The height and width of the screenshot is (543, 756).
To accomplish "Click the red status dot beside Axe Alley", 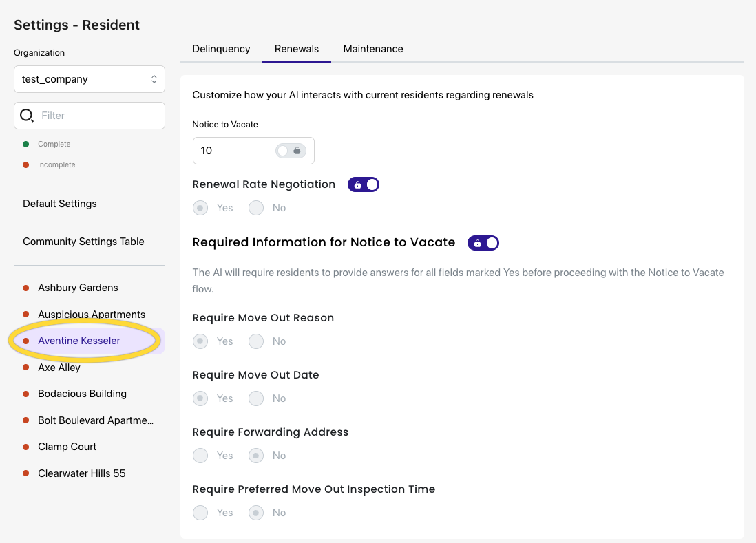I will pyautogui.click(x=26, y=368).
